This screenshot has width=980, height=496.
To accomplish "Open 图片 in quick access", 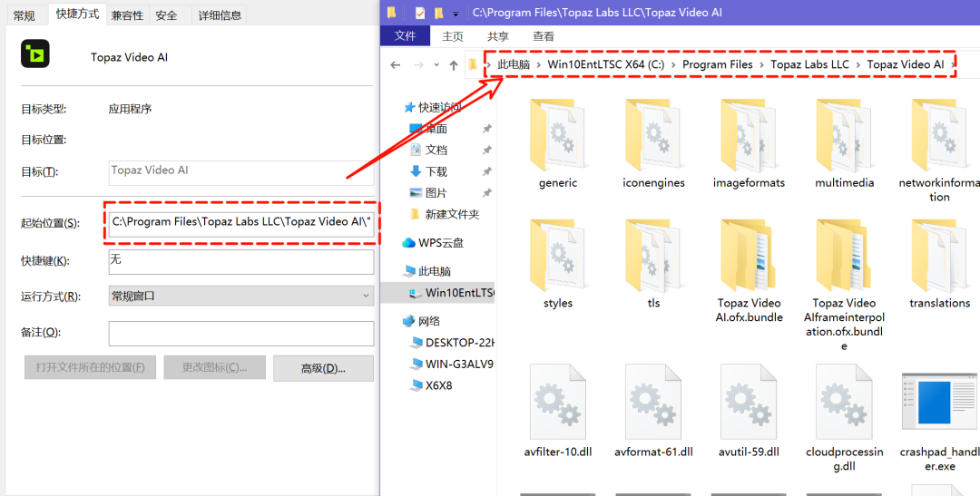I will pyautogui.click(x=428, y=193).
